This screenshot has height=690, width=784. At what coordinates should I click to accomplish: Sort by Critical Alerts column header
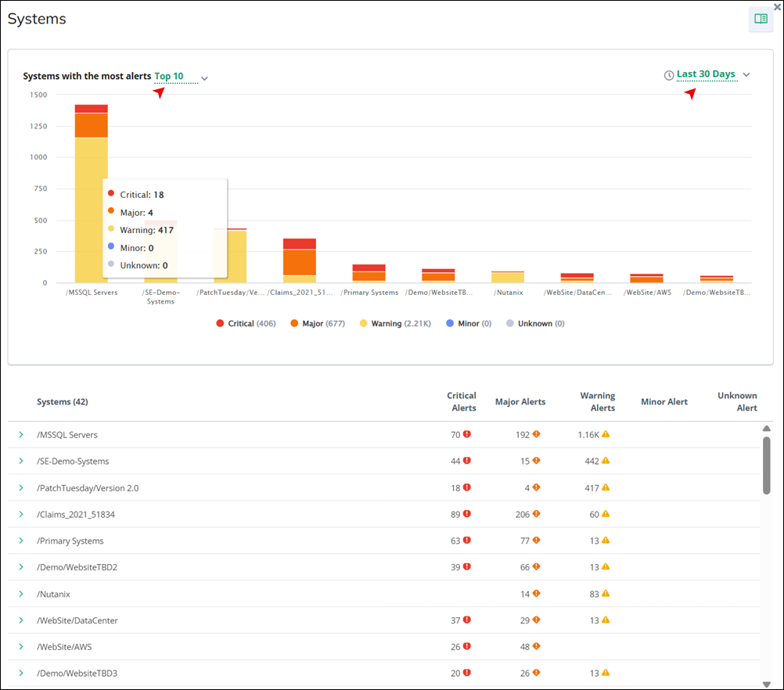tap(462, 402)
